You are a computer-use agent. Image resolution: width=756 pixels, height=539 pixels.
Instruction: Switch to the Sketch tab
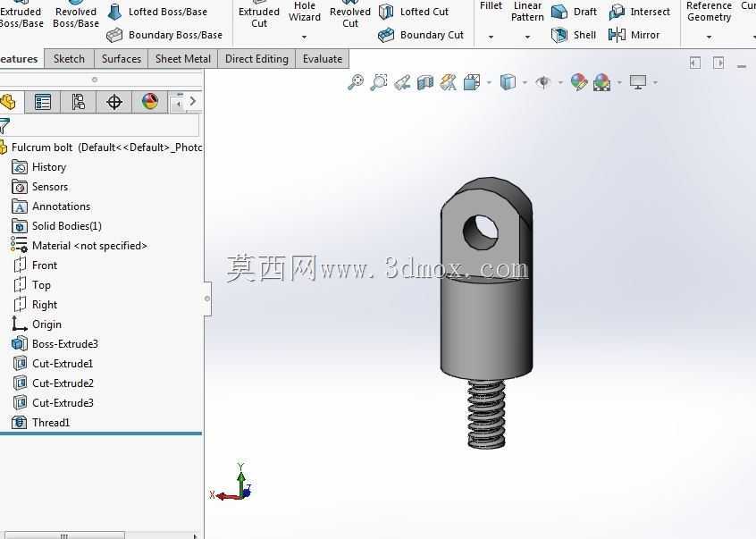(x=69, y=59)
